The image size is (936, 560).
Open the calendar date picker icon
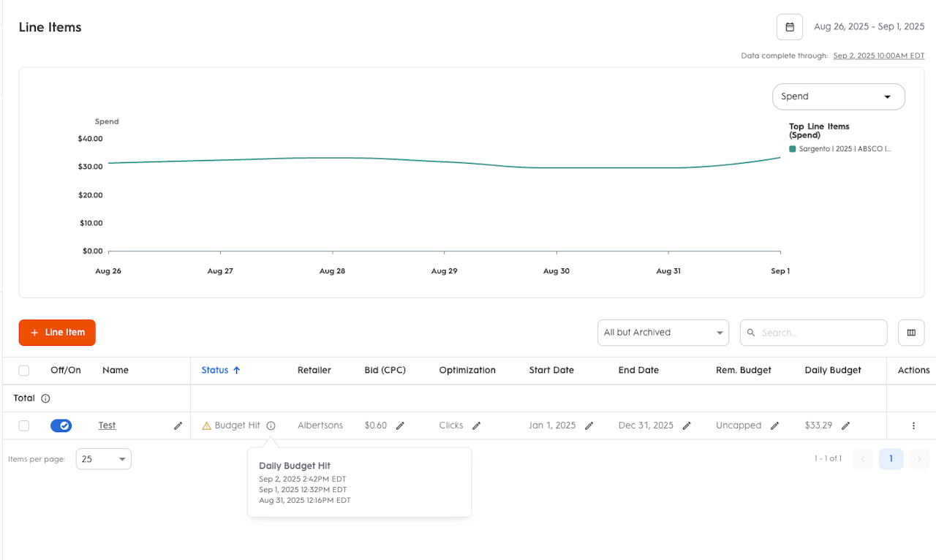click(x=789, y=27)
